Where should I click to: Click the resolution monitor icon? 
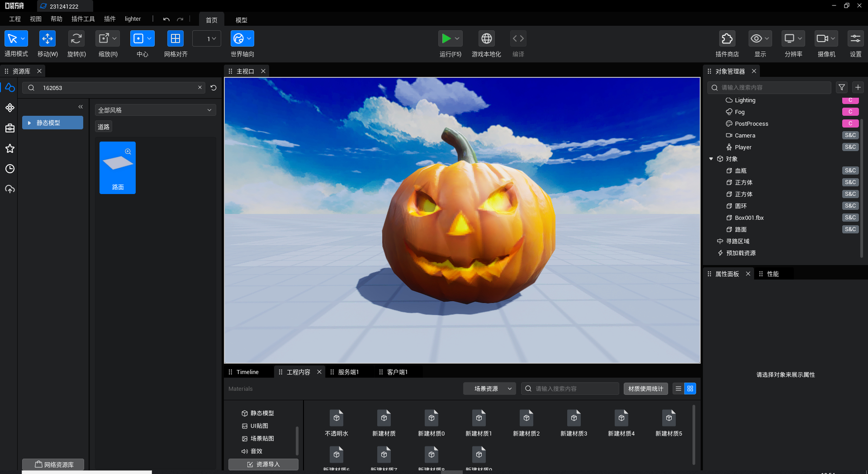click(789, 38)
